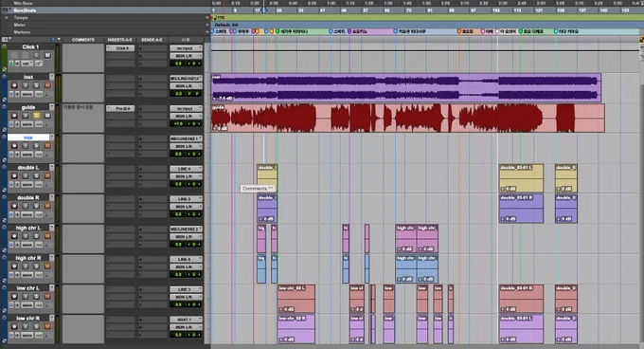Viewport: 644px width, 349px height.
Task: Open input selector 'LINE 5' on double R
Action: 186,199
